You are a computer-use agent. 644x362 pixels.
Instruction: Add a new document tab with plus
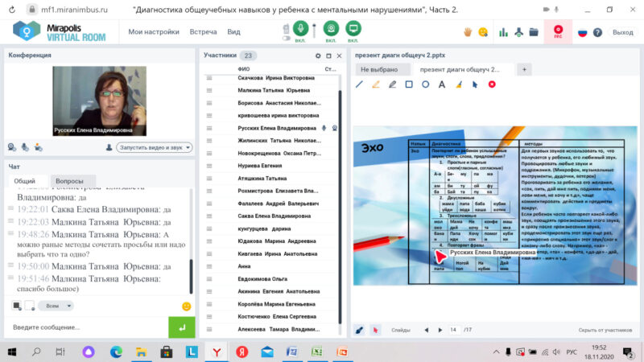tap(524, 69)
